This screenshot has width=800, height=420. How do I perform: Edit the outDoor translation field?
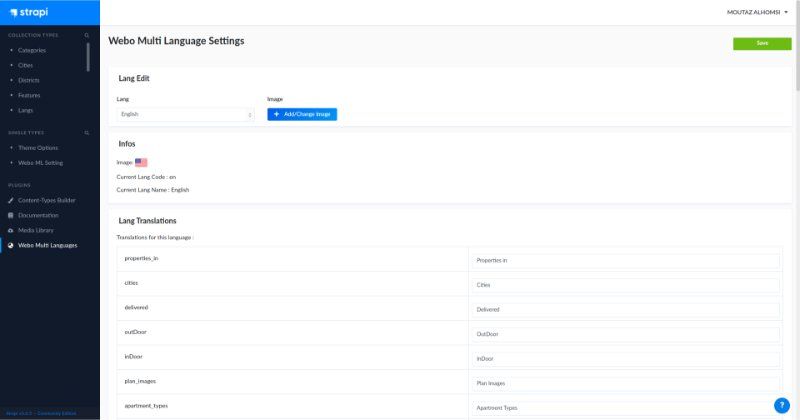tap(625, 334)
